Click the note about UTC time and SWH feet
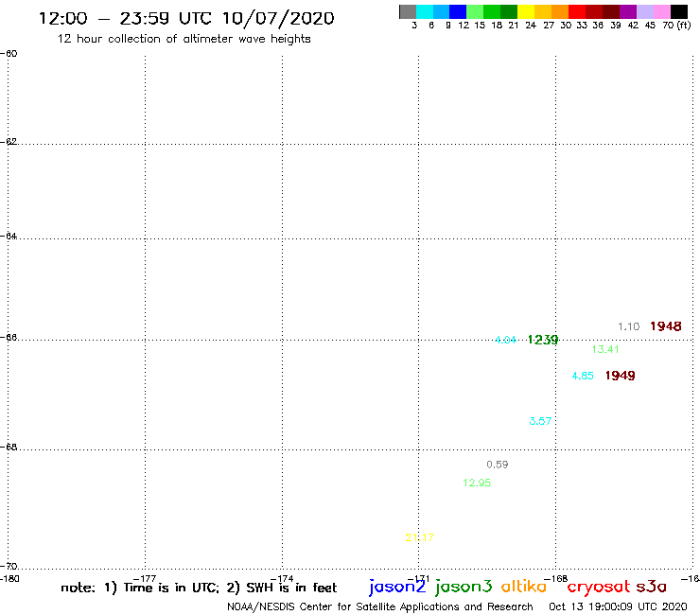This screenshot has width=700, height=615. click(x=199, y=588)
